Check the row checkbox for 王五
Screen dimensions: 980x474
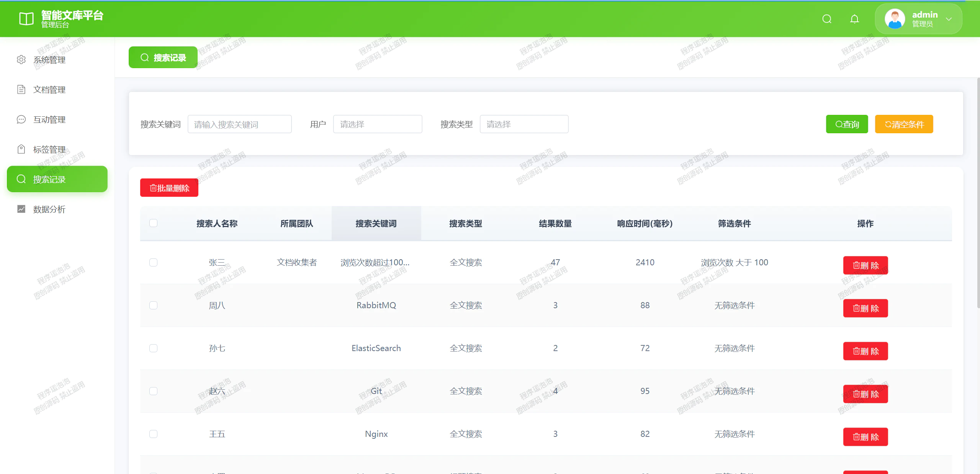pyautogui.click(x=153, y=434)
